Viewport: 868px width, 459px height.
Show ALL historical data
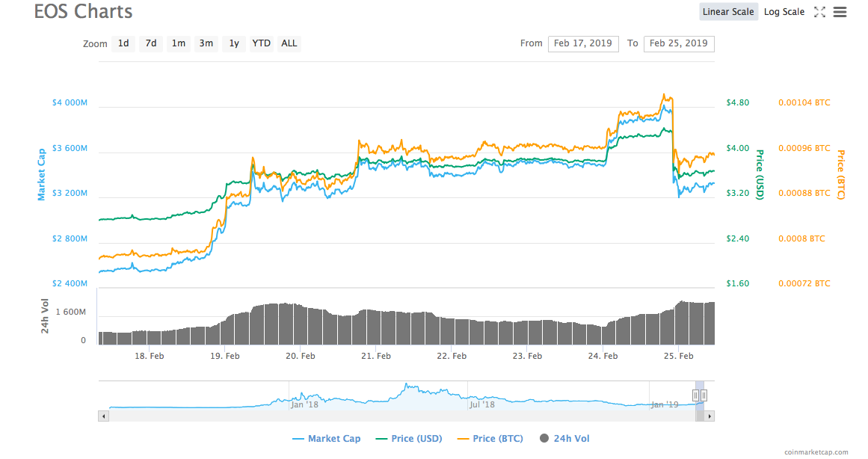coord(289,43)
